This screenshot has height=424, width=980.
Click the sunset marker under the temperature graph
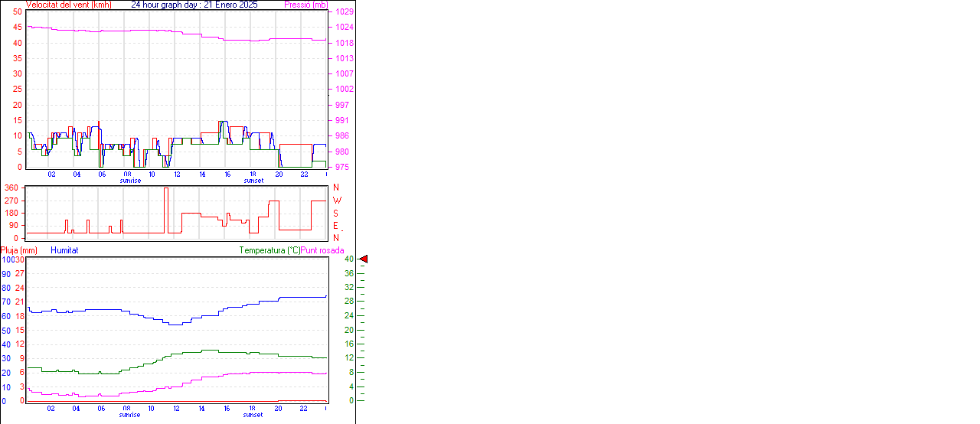[x=253, y=415]
